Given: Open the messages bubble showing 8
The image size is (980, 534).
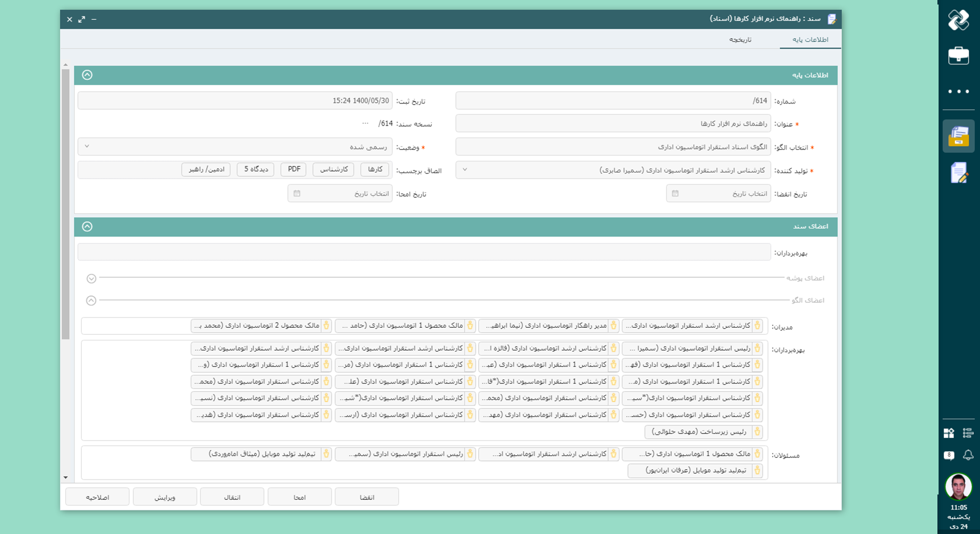Looking at the screenshot, I should point(949,455).
